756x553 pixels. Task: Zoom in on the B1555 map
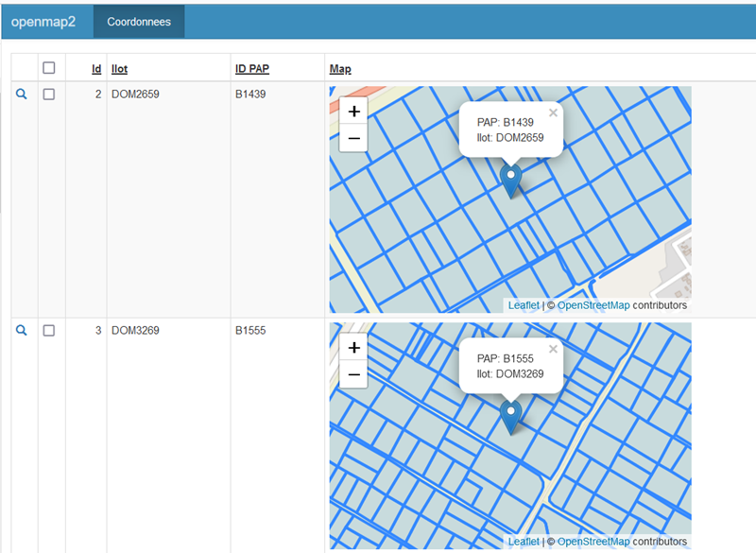(353, 348)
